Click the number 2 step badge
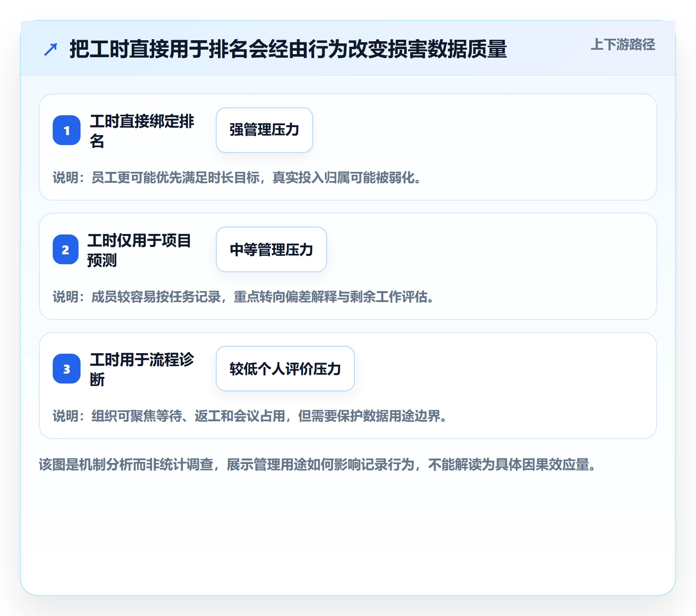 click(66, 249)
